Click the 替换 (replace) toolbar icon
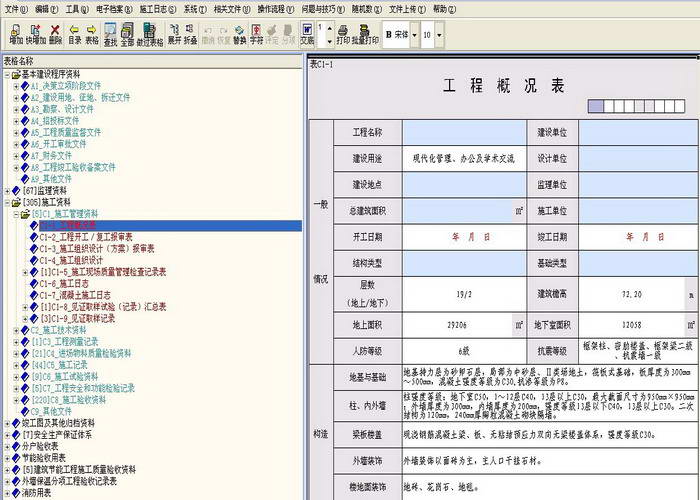Viewport: 700px width, 500px height. click(240, 34)
